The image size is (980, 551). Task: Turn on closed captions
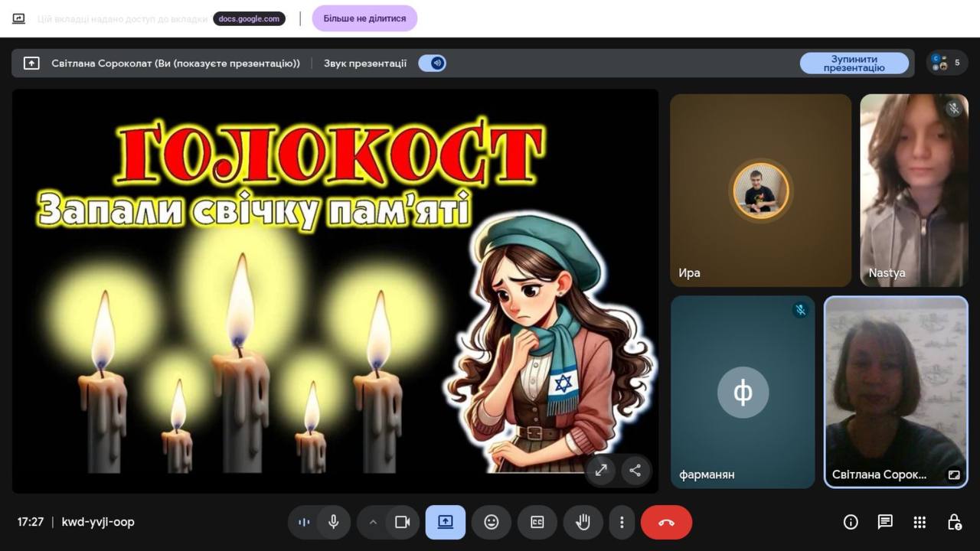[537, 522]
